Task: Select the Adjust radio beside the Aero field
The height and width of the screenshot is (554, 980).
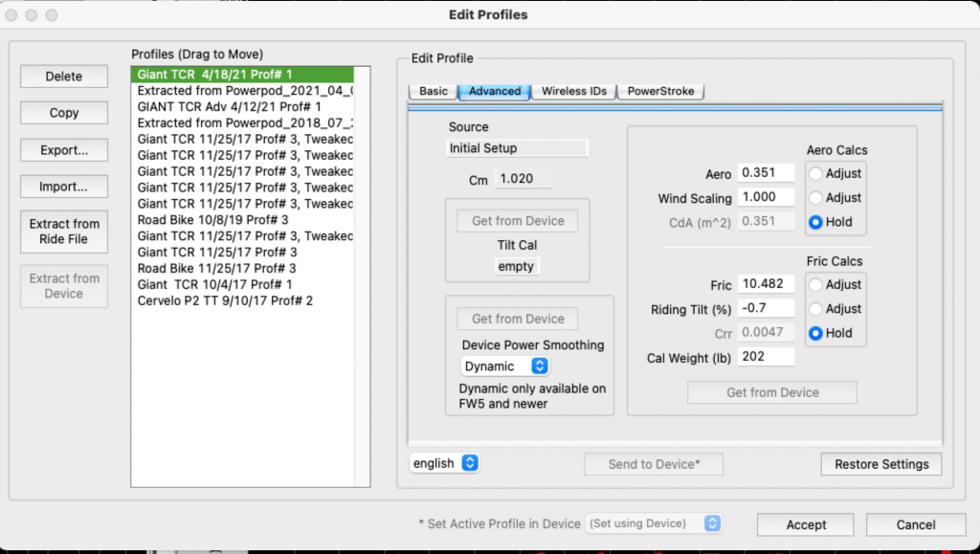Action: [816, 174]
